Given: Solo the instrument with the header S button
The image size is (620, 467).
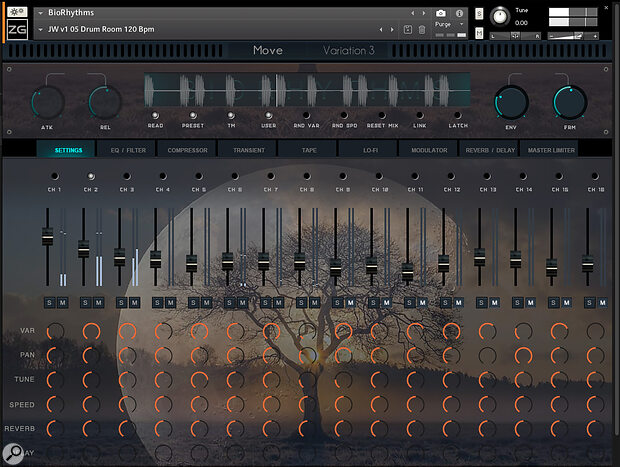Looking at the screenshot, I should pyautogui.click(x=479, y=14).
